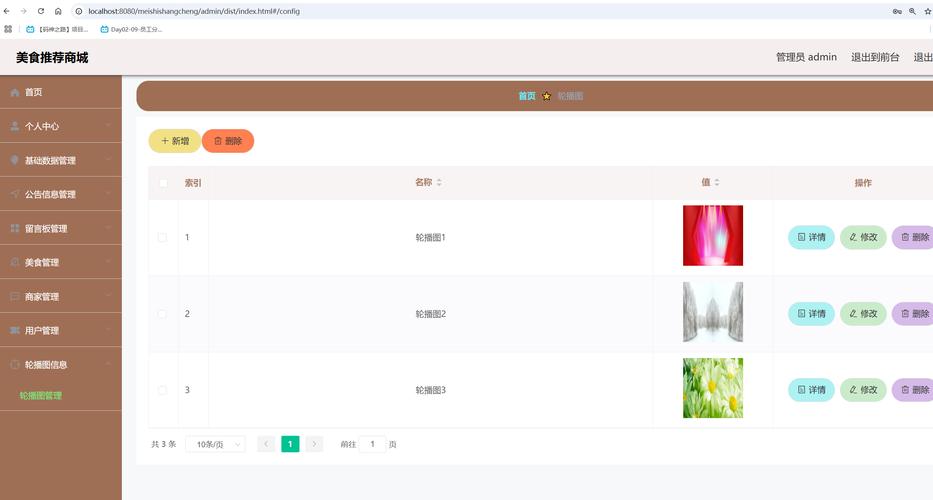Sort by the 值 column arrows
Viewport: 933px width, 500px height.
pyautogui.click(x=717, y=183)
